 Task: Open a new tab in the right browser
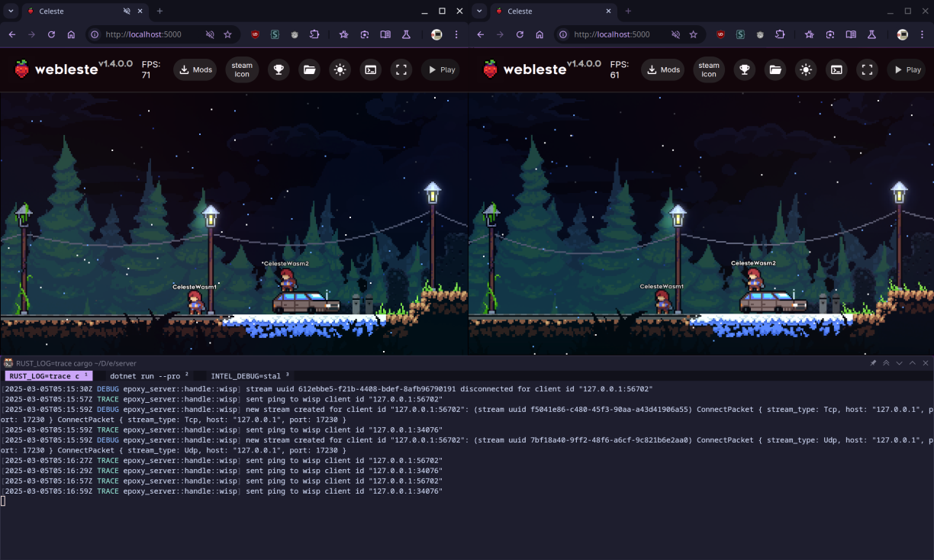coord(628,11)
